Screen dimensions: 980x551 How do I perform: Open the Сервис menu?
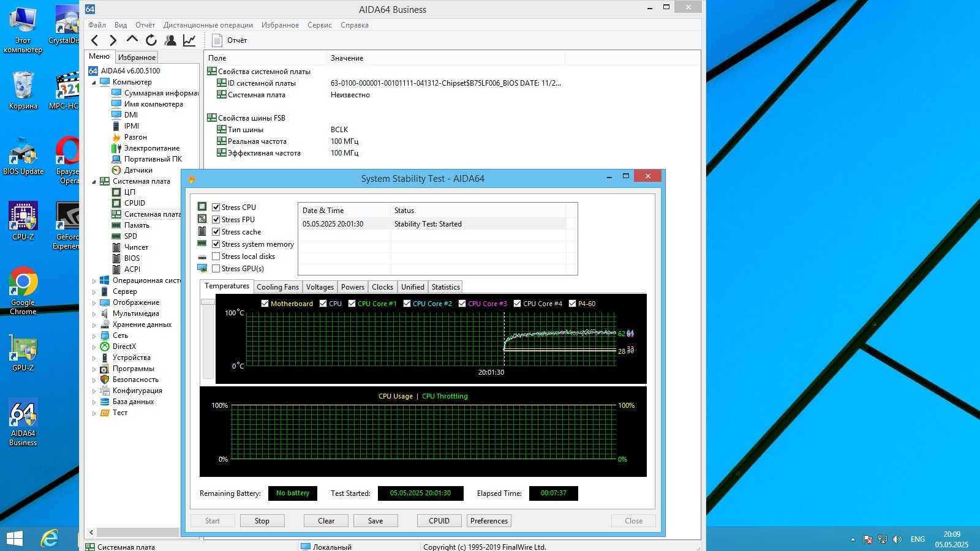(x=319, y=25)
